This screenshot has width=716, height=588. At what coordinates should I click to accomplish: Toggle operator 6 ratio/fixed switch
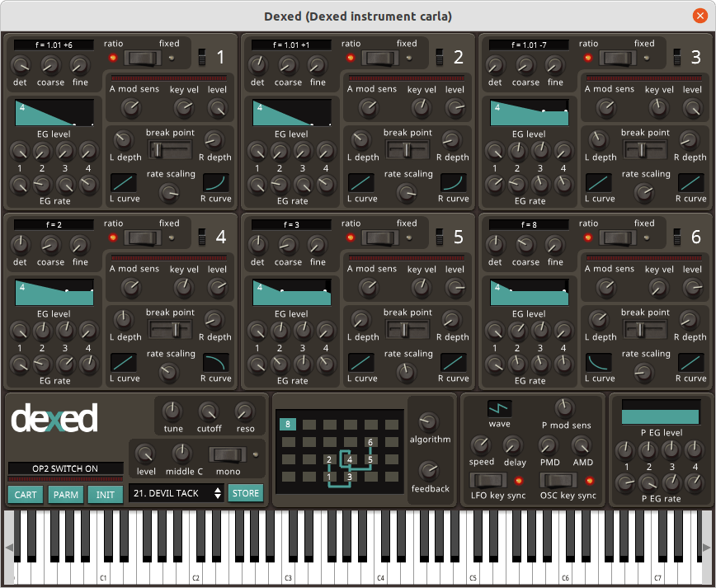[618, 238]
